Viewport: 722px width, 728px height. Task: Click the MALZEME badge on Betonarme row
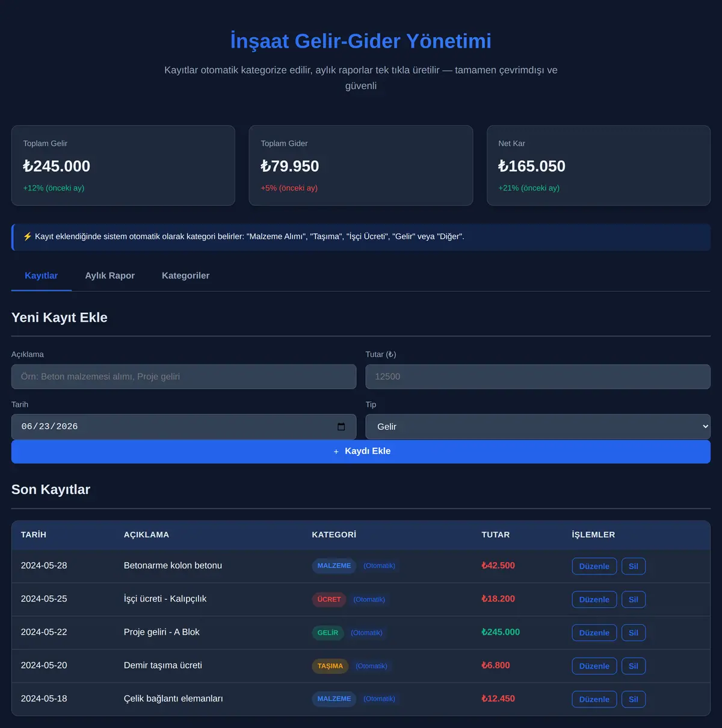[x=335, y=566]
